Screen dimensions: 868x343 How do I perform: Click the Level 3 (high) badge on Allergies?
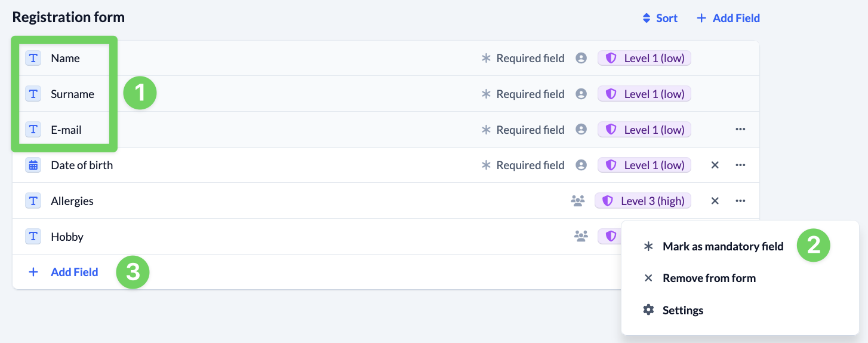(643, 201)
